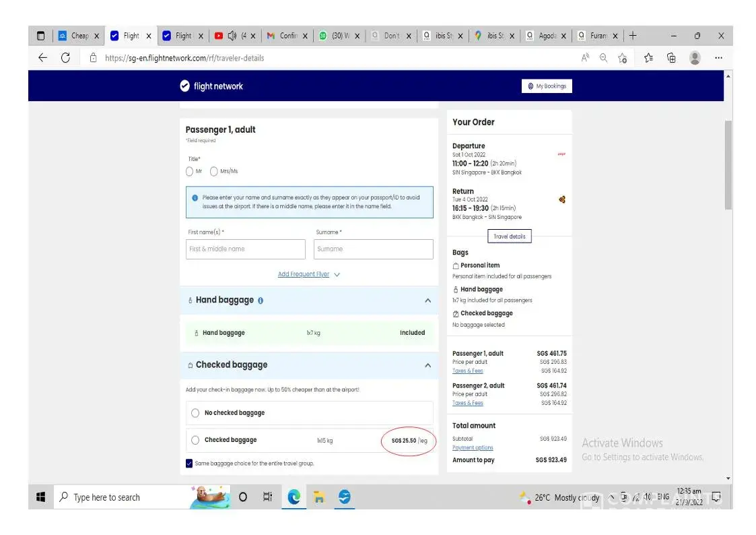This screenshot has width=756, height=535.
Task: Add this page to favorites
Action: [622, 58]
